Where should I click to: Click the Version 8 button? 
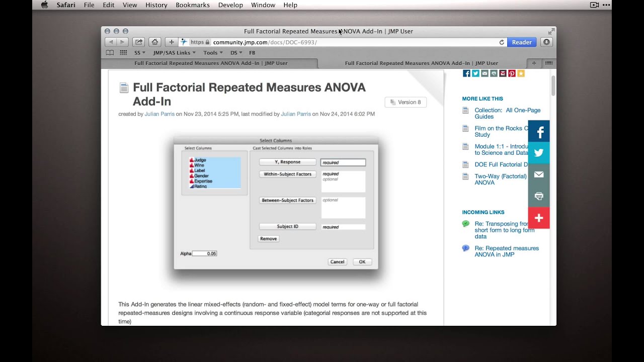point(406,102)
